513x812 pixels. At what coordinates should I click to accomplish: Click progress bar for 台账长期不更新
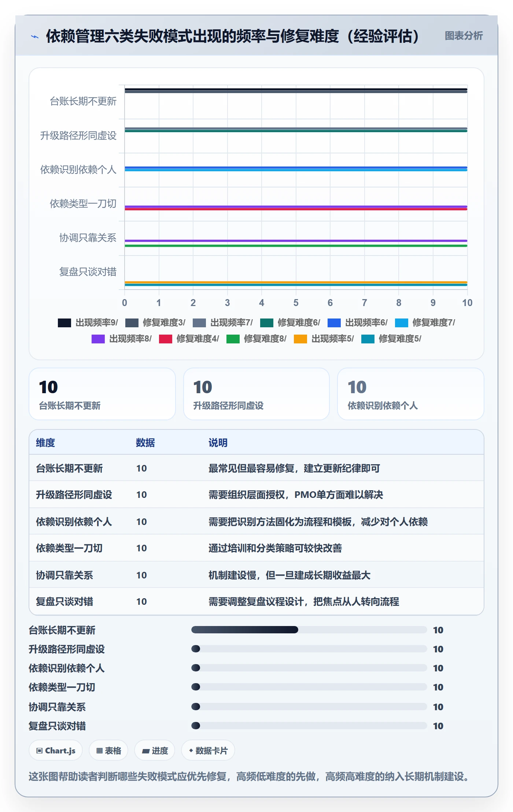pyautogui.click(x=309, y=630)
